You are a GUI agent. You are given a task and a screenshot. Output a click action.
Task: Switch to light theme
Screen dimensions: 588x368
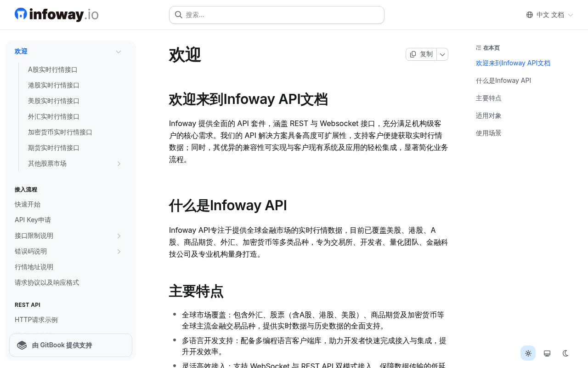coord(528,353)
